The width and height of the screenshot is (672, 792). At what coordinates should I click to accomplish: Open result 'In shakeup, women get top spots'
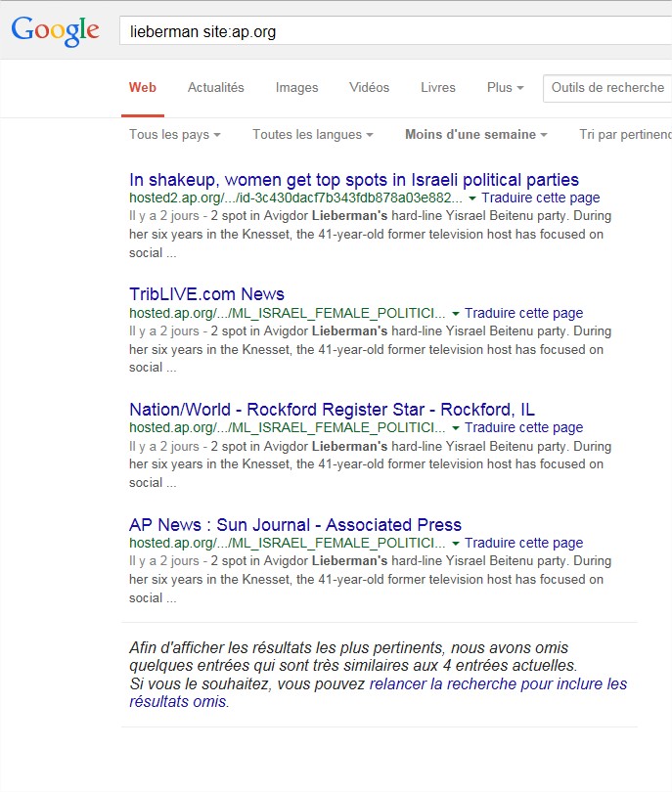click(x=354, y=179)
